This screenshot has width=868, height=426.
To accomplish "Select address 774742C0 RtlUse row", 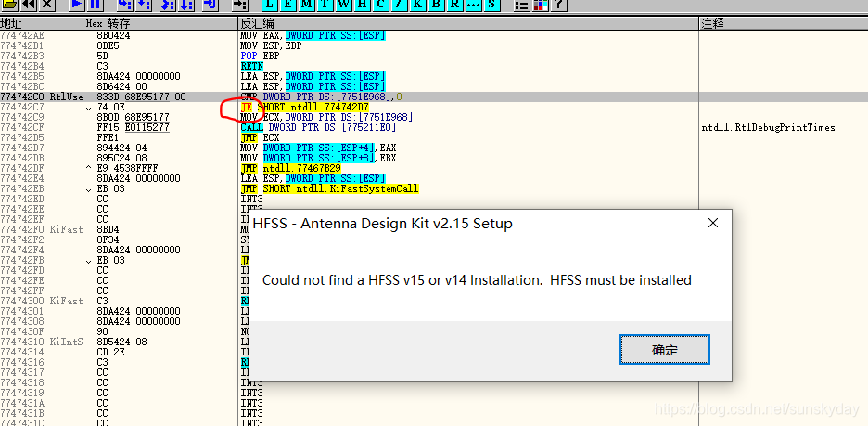I will 42,97.
